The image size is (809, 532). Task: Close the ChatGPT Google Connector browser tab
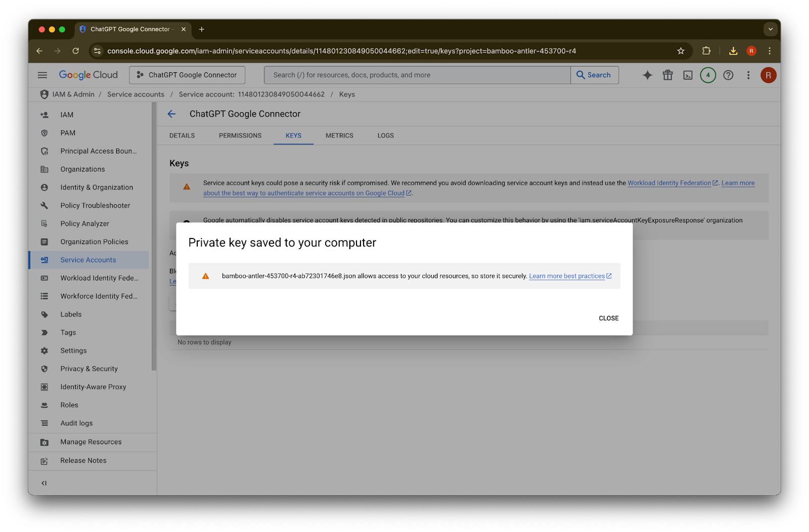[x=184, y=29]
